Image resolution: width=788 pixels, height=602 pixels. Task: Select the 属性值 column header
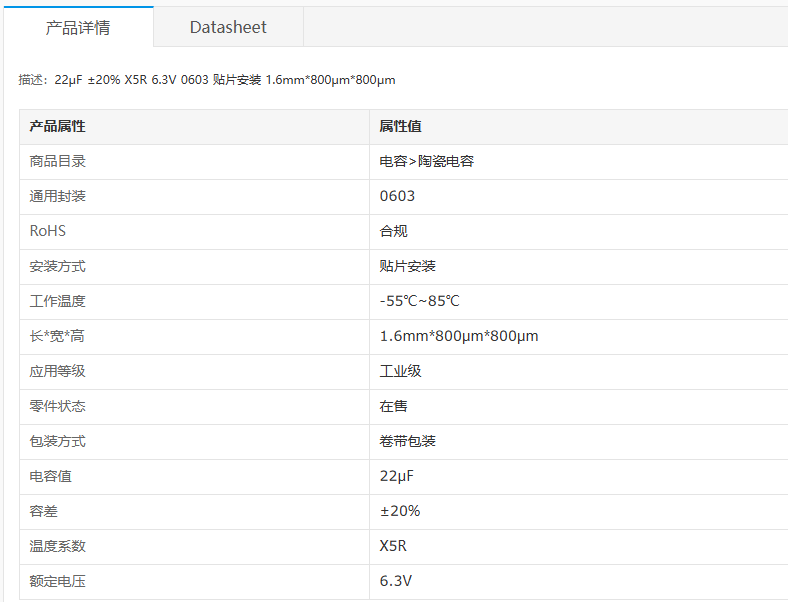401,126
